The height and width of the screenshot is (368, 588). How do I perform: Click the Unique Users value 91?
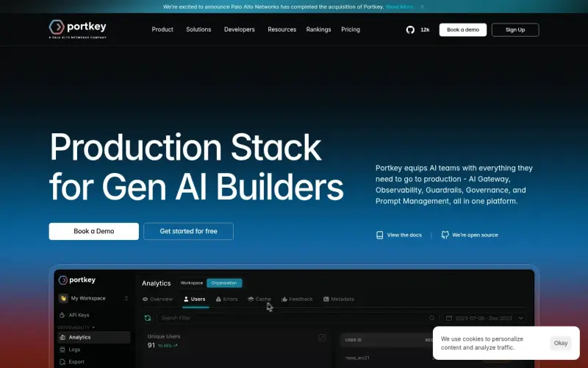click(x=151, y=345)
